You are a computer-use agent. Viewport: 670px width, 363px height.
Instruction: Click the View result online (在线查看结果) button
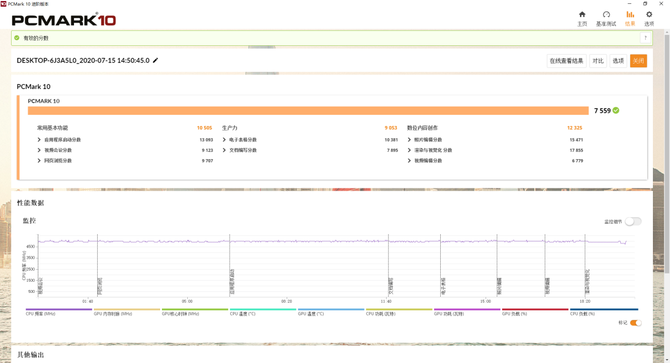click(566, 61)
